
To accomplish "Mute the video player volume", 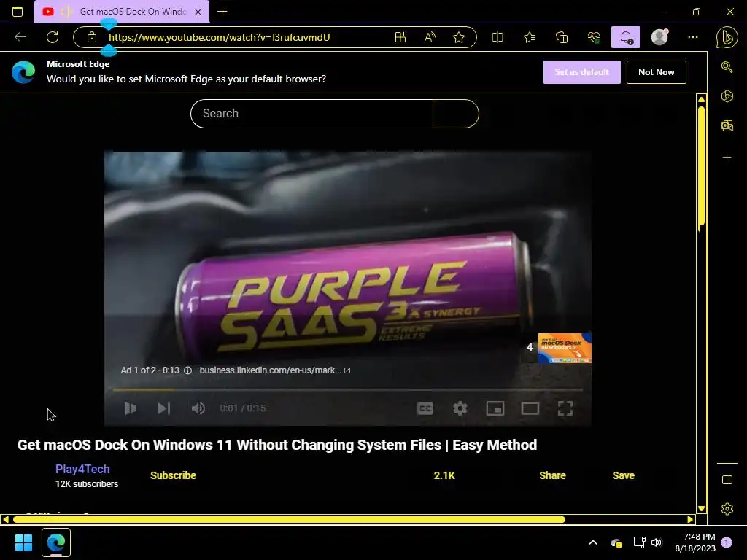I will [198, 408].
